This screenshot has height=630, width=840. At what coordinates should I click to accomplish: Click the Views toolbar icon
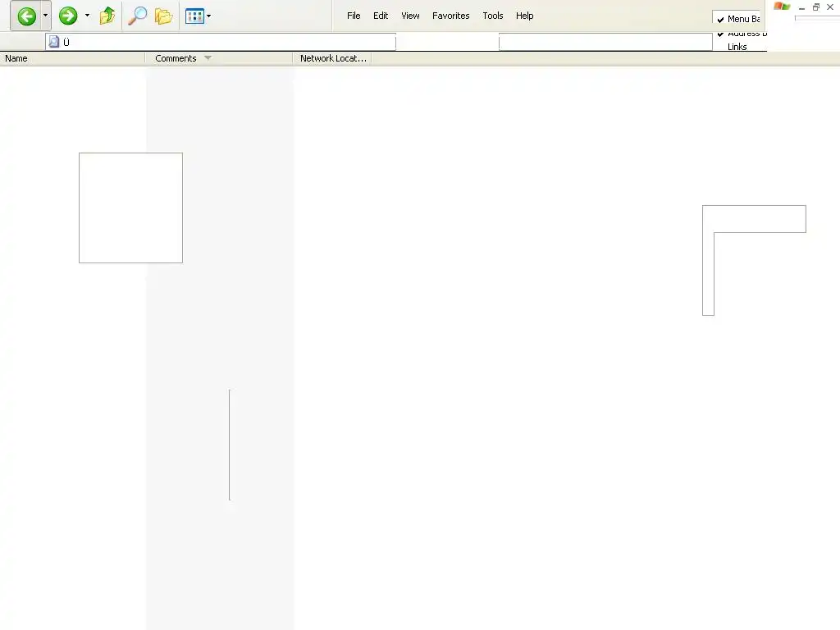click(194, 16)
